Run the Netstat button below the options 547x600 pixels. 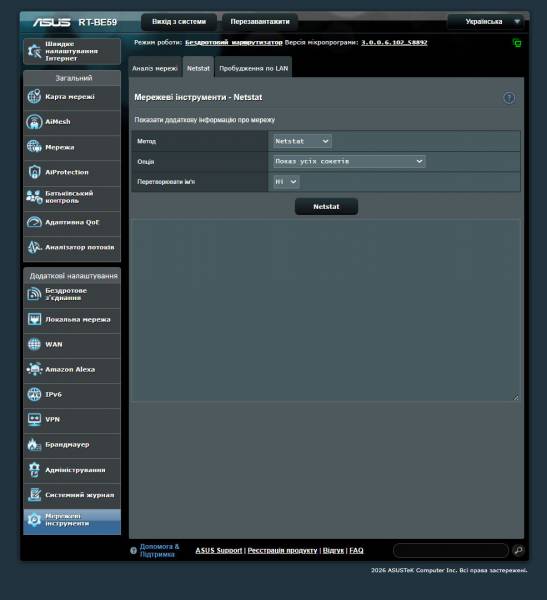coord(326,207)
